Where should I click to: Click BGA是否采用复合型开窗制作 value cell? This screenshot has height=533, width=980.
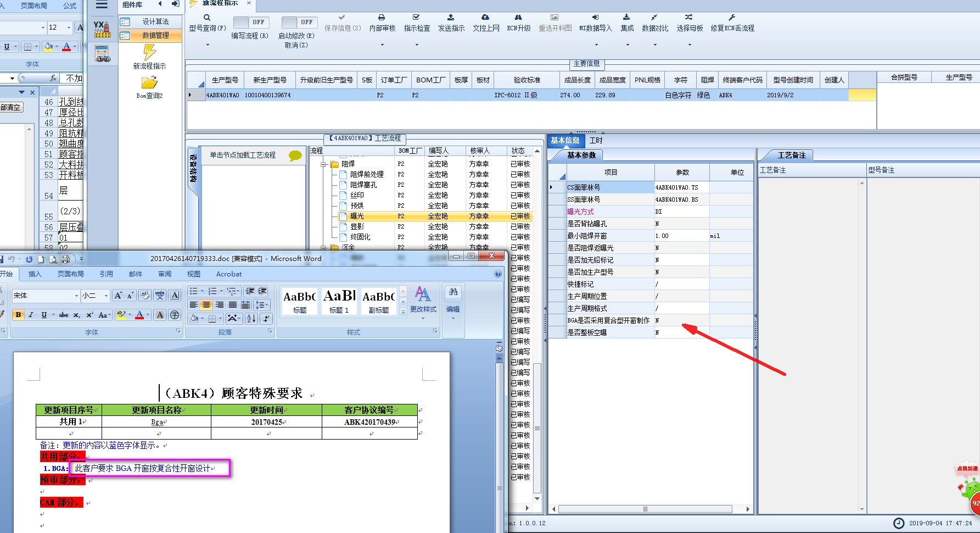pos(681,320)
